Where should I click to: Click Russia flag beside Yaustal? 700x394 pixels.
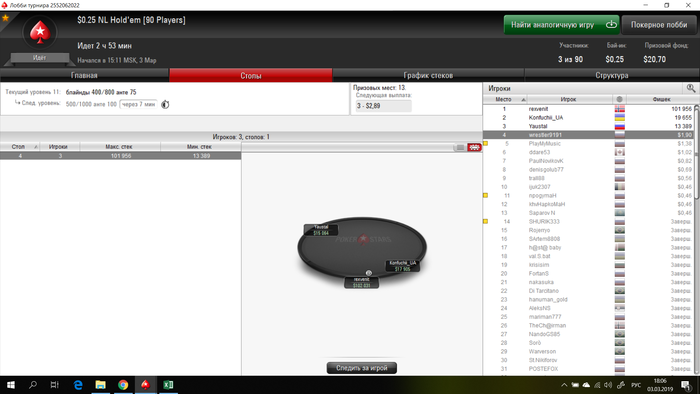(x=620, y=126)
